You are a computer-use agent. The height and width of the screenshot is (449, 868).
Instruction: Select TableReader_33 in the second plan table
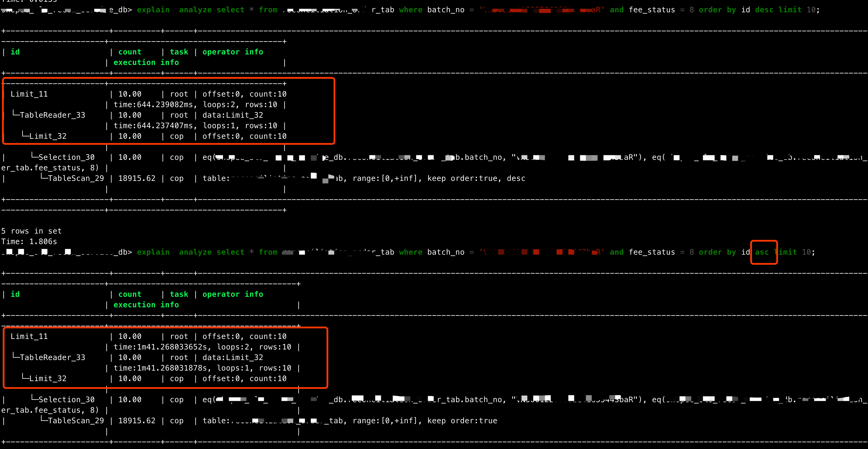pos(52,357)
